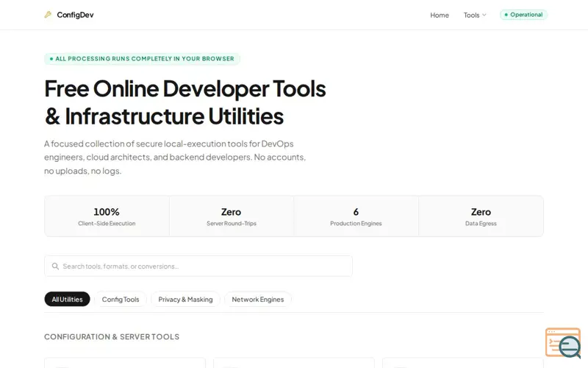Click the search magnifier icon
Viewport: 588px width, 368px height.
[55, 266]
